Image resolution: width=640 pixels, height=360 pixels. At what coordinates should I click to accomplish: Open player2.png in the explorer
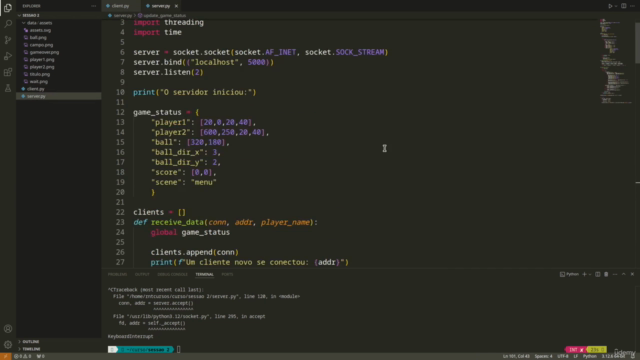(42, 67)
